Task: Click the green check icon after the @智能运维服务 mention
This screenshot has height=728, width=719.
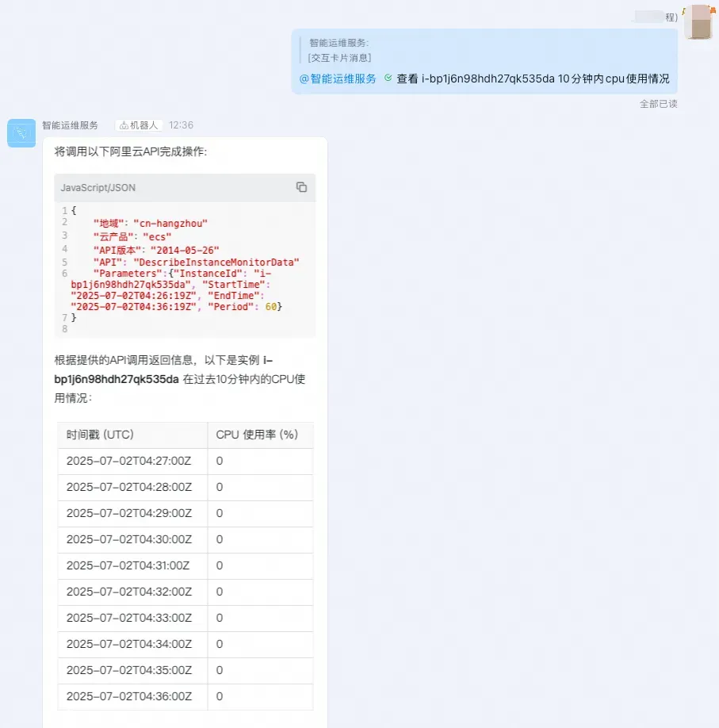Action: 388,78
